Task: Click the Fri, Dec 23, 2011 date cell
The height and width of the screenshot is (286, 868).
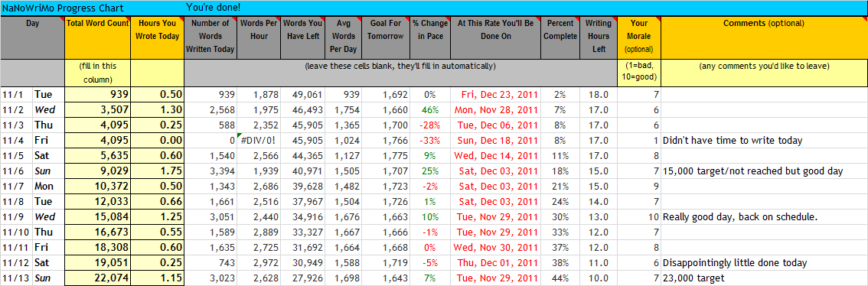Action: (495, 95)
